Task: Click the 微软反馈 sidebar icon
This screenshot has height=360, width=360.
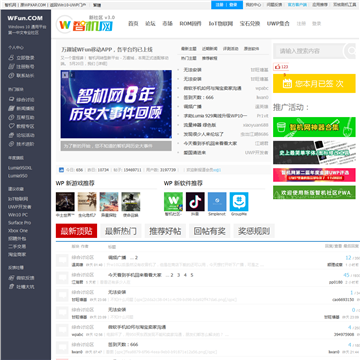Action: point(11,278)
